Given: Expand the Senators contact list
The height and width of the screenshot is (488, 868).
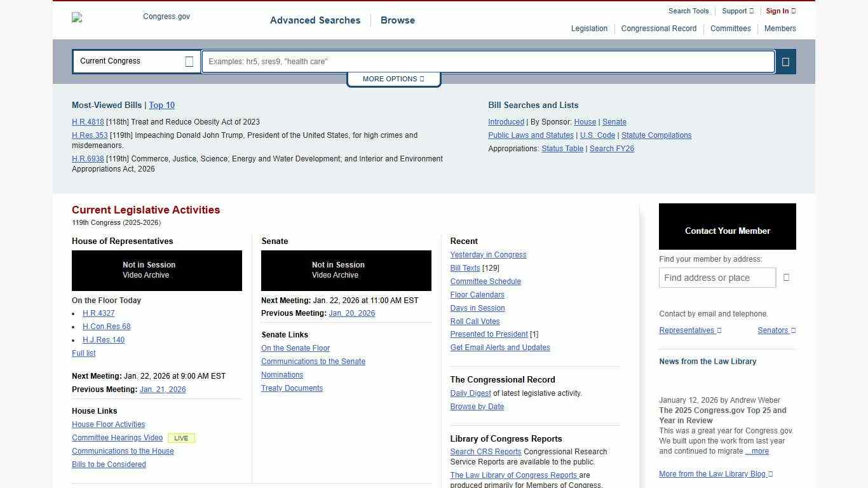Looking at the screenshot, I should click(x=776, y=330).
